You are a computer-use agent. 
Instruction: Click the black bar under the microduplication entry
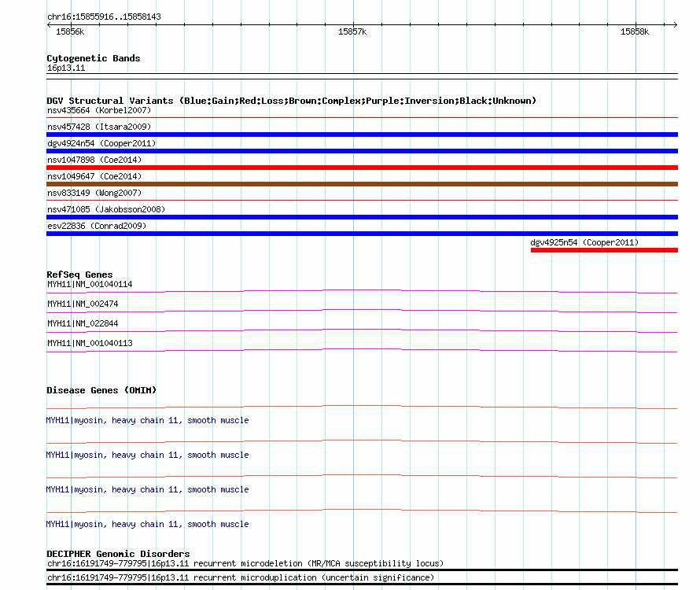point(362,584)
